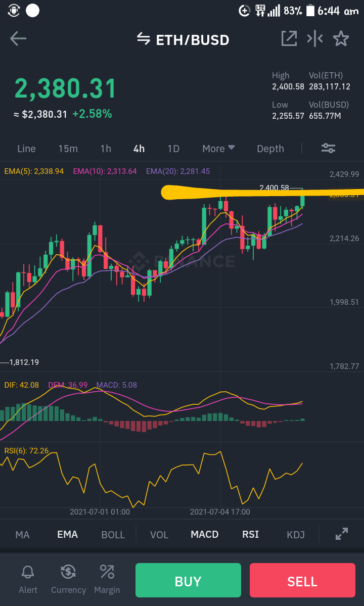364x606 pixels.
Task: Toggle the BOLL indicator
Action: click(x=113, y=535)
